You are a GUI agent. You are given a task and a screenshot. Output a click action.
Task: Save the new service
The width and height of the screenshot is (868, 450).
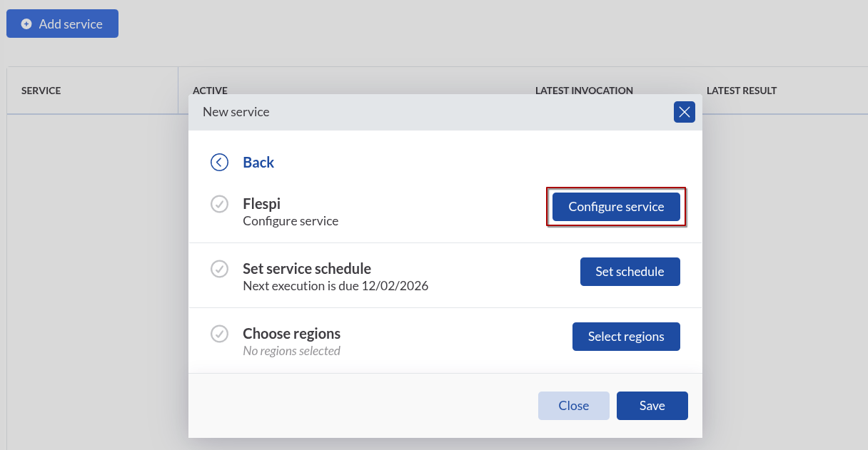tap(652, 406)
